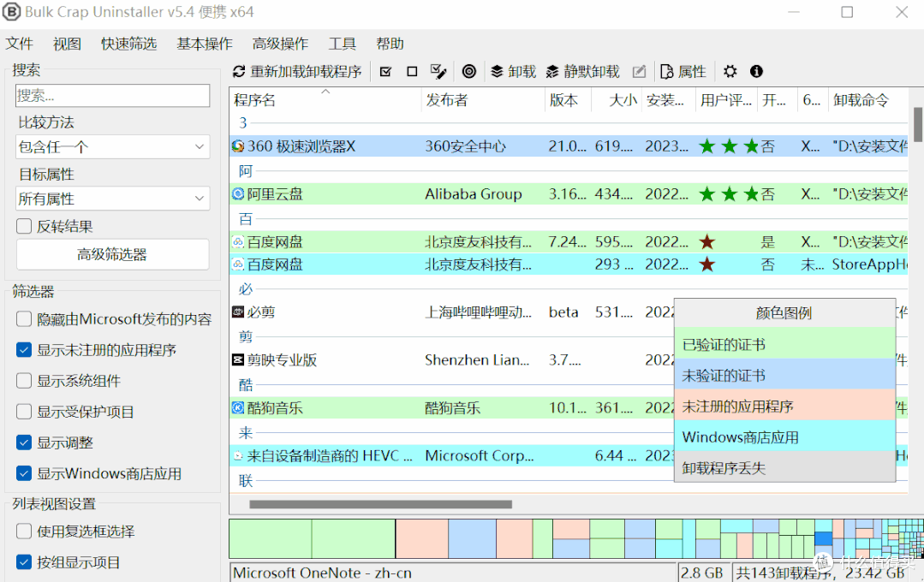Viewport: 924px width, 582px height.
Task: Click the star rating of 360 极速浏览器X
Action: 729,146
